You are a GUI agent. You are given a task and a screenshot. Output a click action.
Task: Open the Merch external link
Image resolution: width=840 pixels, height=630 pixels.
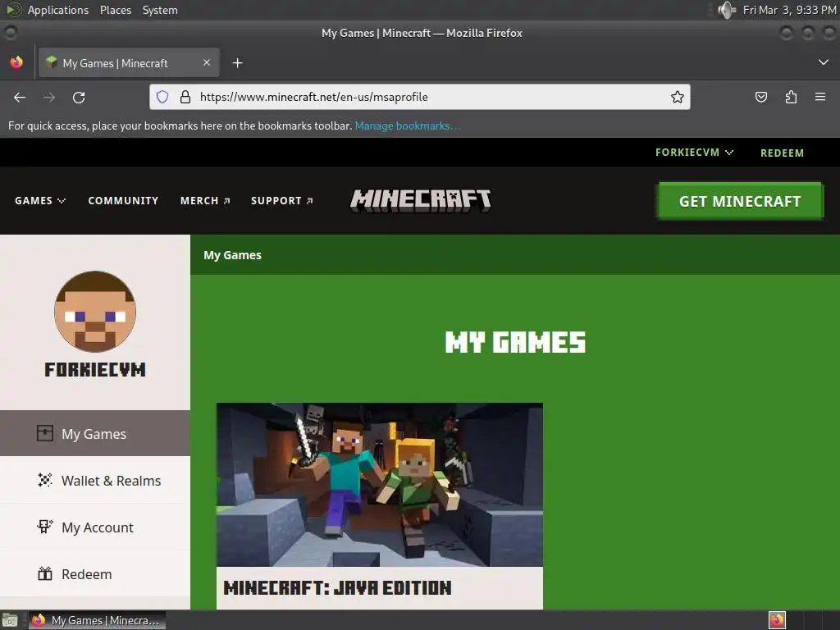click(205, 200)
